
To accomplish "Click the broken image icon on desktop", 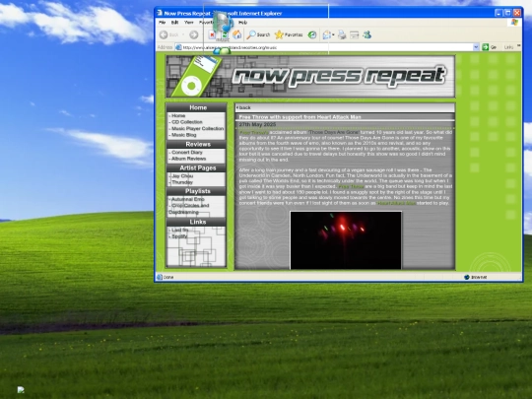I will click(x=21, y=390).
